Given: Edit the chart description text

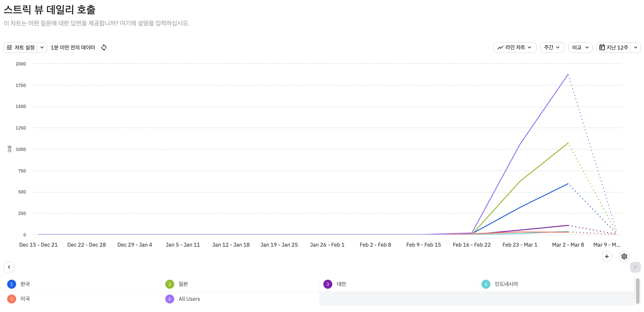Looking at the screenshot, I should tap(97, 23).
